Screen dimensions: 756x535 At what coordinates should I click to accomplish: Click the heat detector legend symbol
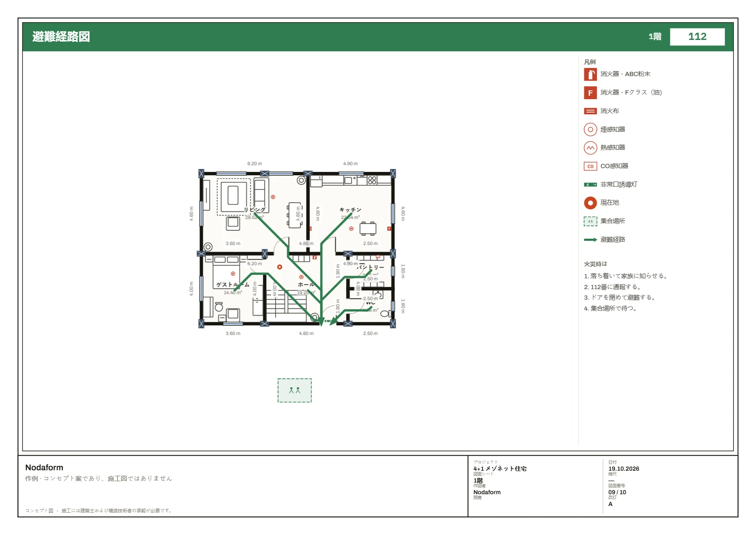(x=590, y=148)
